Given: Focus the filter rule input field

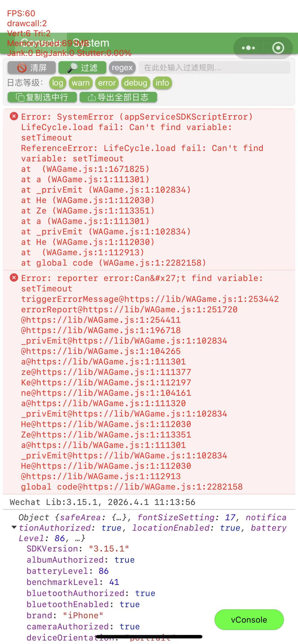Looking at the screenshot, I should coord(214,67).
